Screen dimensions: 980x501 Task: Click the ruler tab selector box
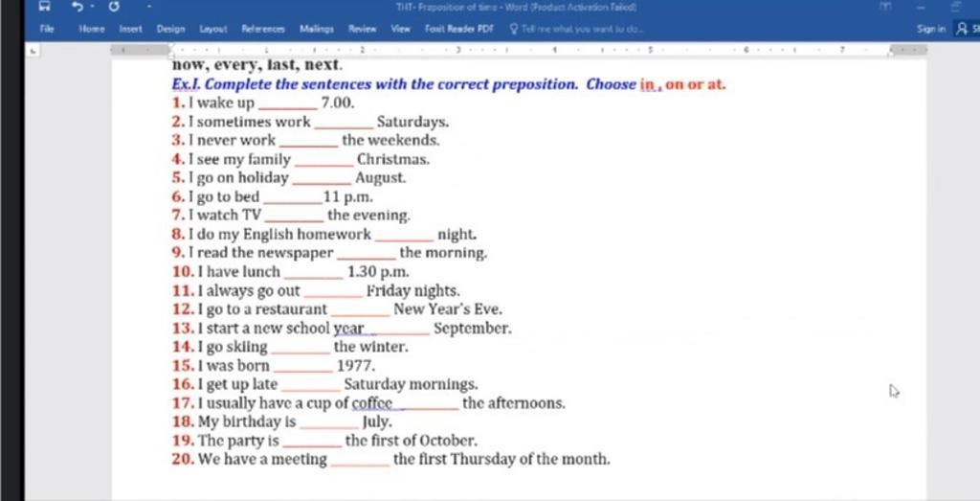[33, 51]
